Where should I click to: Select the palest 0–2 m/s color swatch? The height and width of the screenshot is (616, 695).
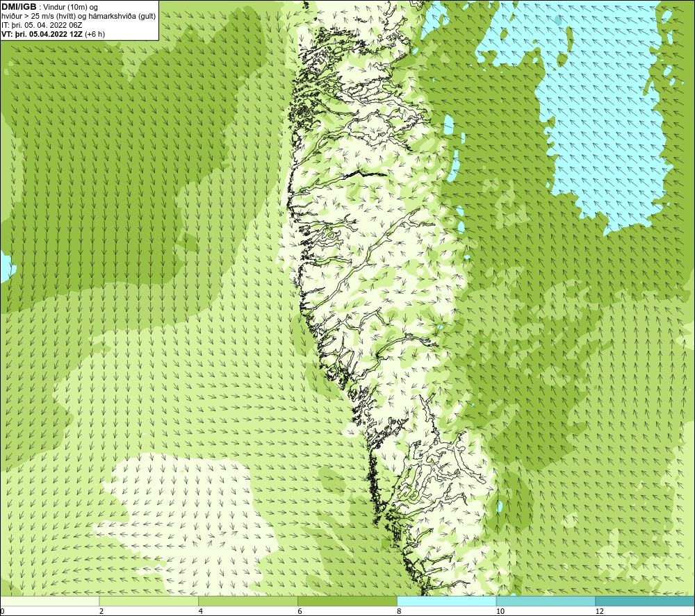coord(49,601)
